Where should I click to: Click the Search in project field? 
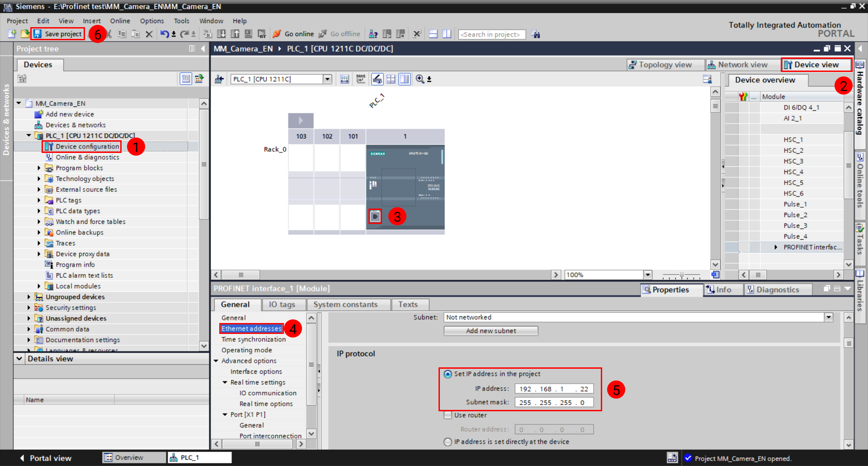coord(491,34)
